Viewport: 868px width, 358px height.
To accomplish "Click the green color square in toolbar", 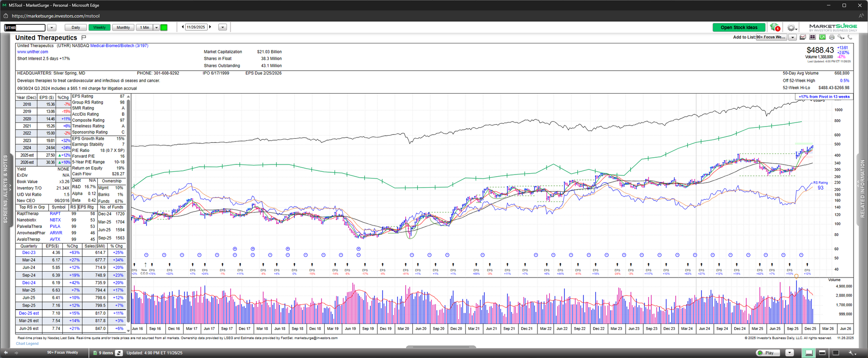I will click(x=164, y=28).
